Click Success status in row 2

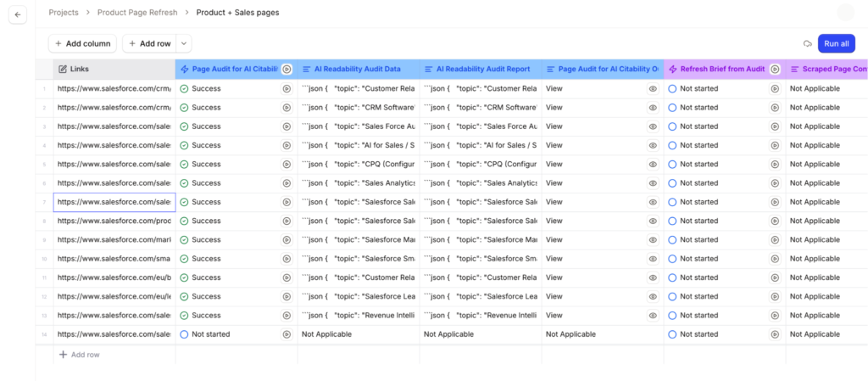[200, 108]
